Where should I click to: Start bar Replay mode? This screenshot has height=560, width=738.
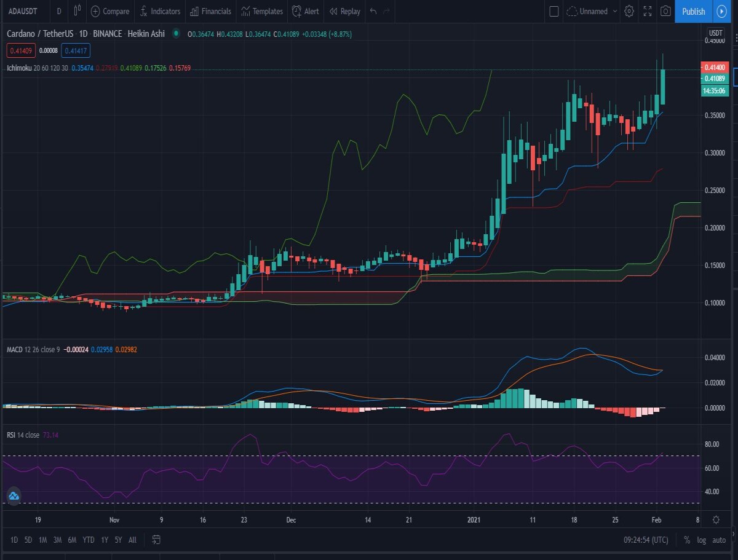345,11
